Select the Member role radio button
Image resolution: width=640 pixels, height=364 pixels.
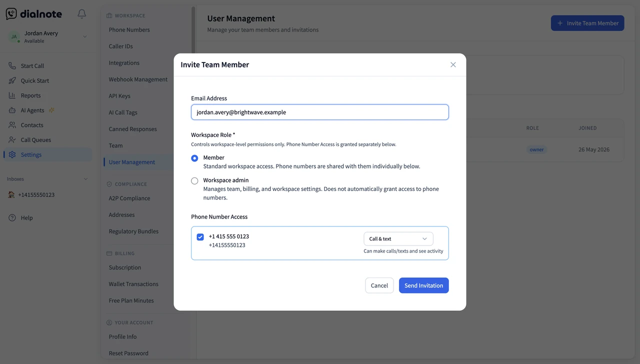194,158
